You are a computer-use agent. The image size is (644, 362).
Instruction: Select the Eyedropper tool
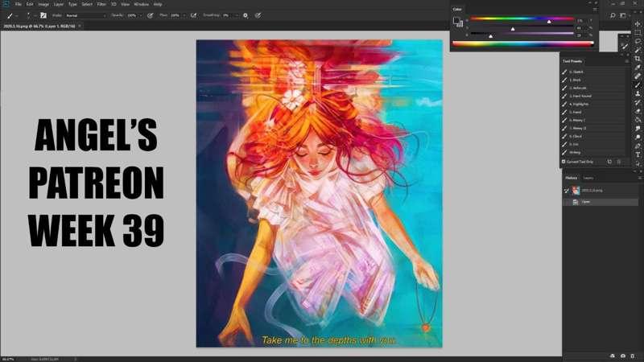(x=638, y=68)
